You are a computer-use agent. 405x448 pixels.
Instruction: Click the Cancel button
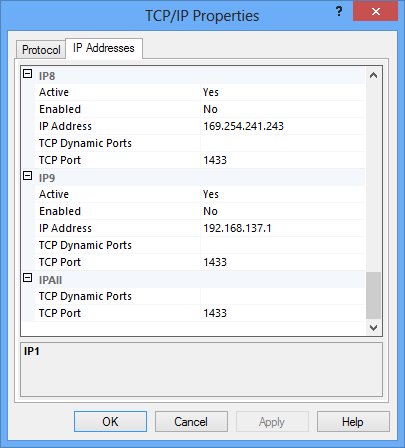191,422
